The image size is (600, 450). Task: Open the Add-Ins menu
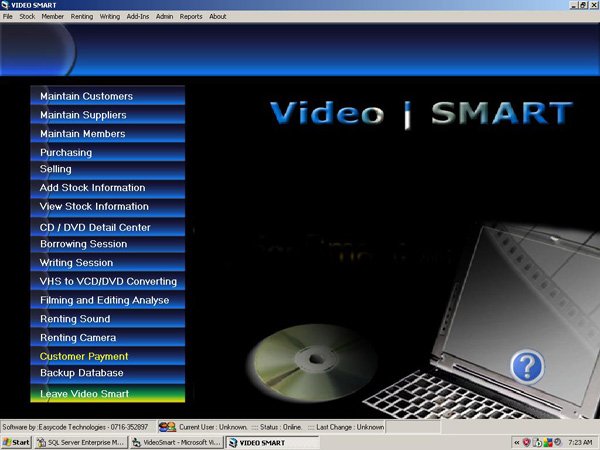pyautogui.click(x=138, y=17)
